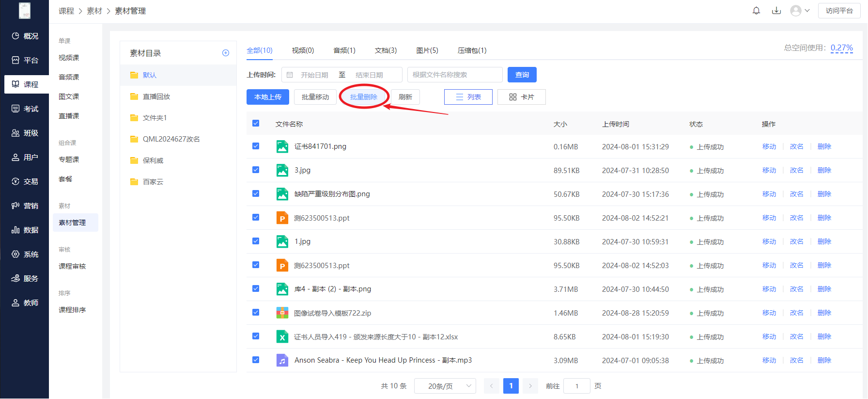The height and width of the screenshot is (399, 868).
Task: Select the 文档(3) tab
Action: point(386,50)
